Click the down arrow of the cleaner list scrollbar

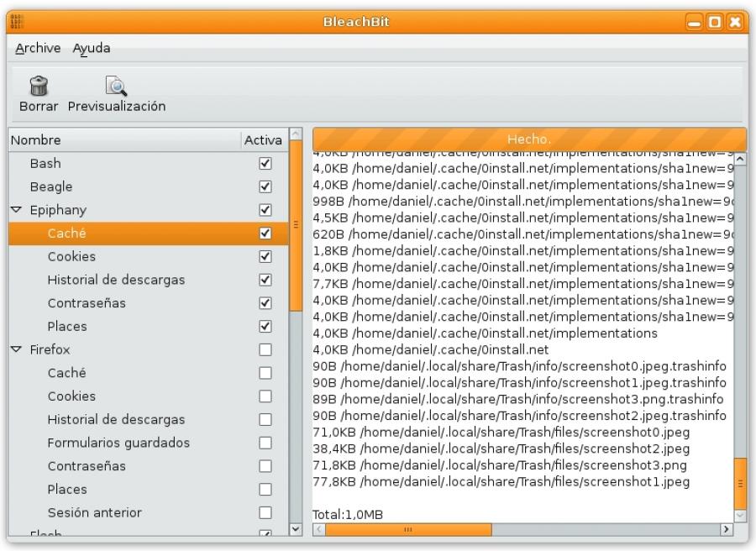[296, 529]
